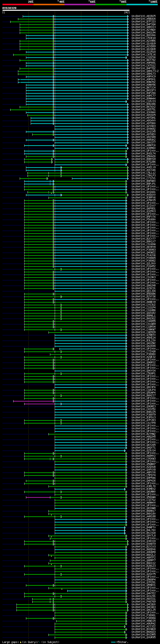
Task: Click the UniRef100_A6YRY8 label
Action: tap(143, 247)
